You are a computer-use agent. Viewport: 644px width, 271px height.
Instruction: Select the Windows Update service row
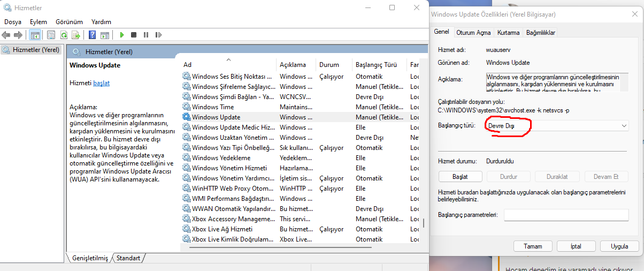tap(300, 117)
